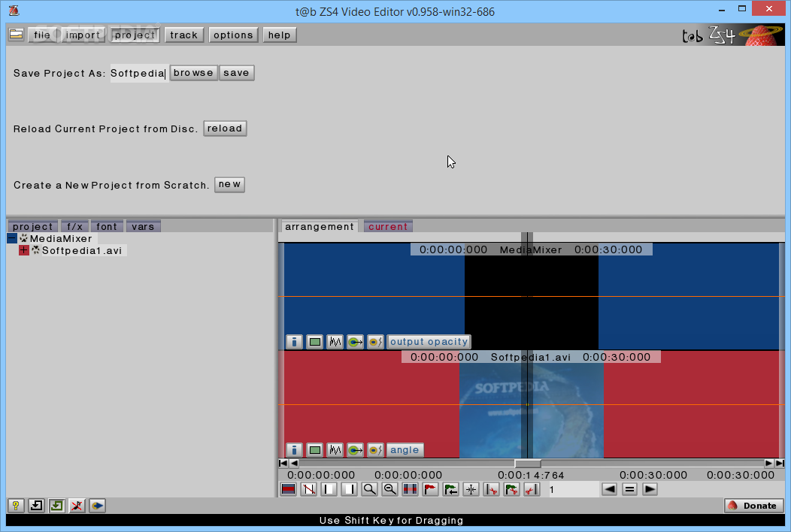Open the track menu
Viewport: 791px width, 532px height.
[x=183, y=35]
